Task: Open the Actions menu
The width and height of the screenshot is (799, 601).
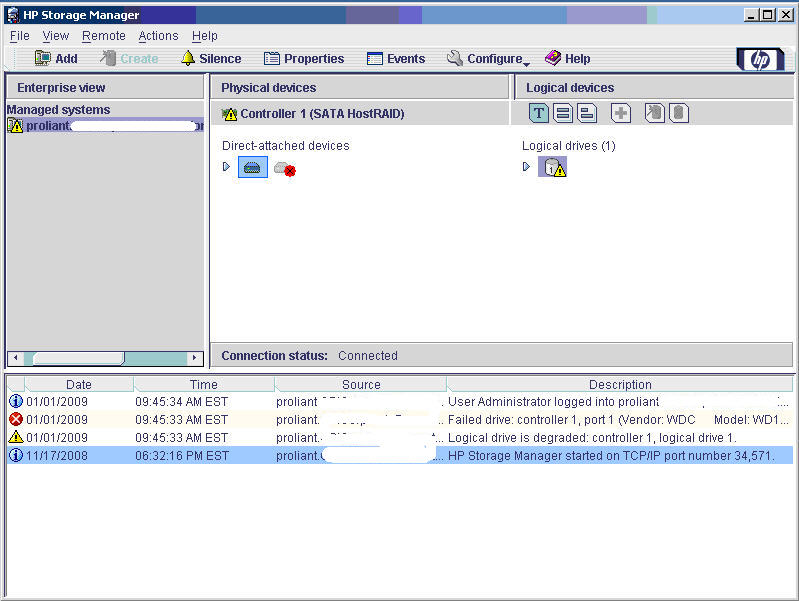Action: (158, 36)
